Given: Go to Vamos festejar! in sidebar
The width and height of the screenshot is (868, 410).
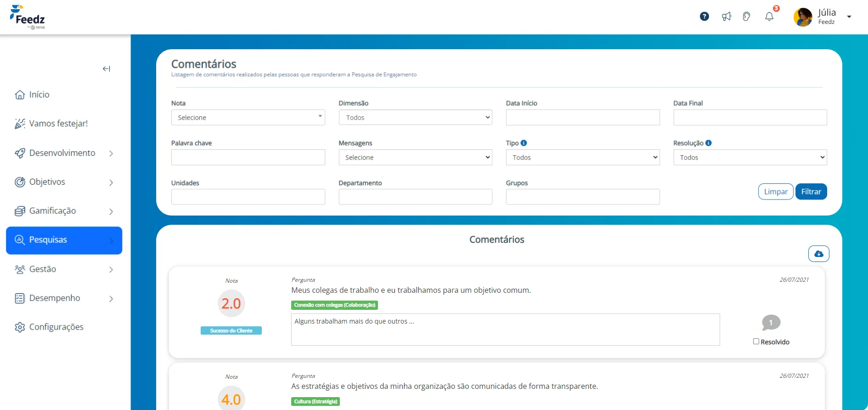Looking at the screenshot, I should (58, 124).
